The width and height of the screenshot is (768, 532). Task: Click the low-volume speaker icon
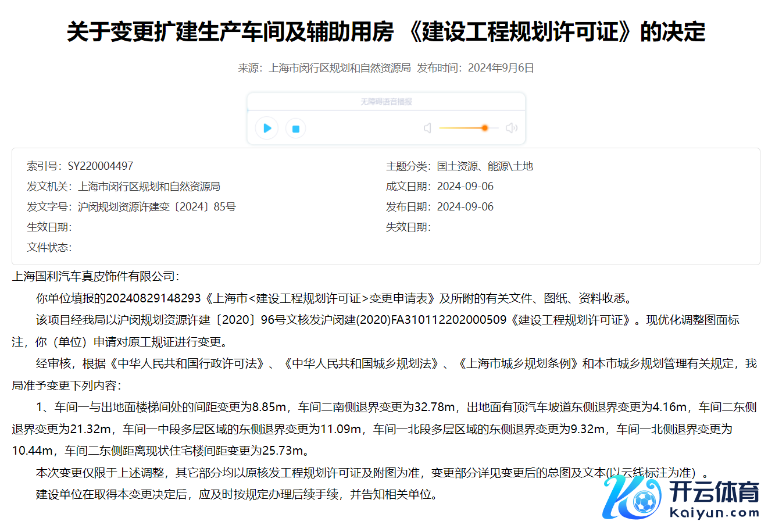click(427, 128)
